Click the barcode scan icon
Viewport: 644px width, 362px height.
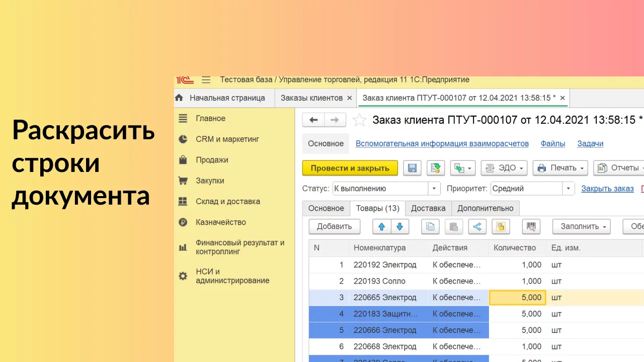pyautogui.click(x=531, y=226)
